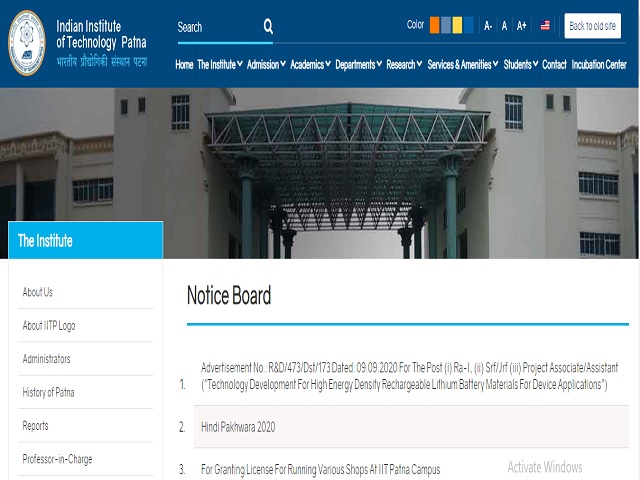
Task: Open the Students dropdown menu
Action: pyautogui.click(x=520, y=65)
